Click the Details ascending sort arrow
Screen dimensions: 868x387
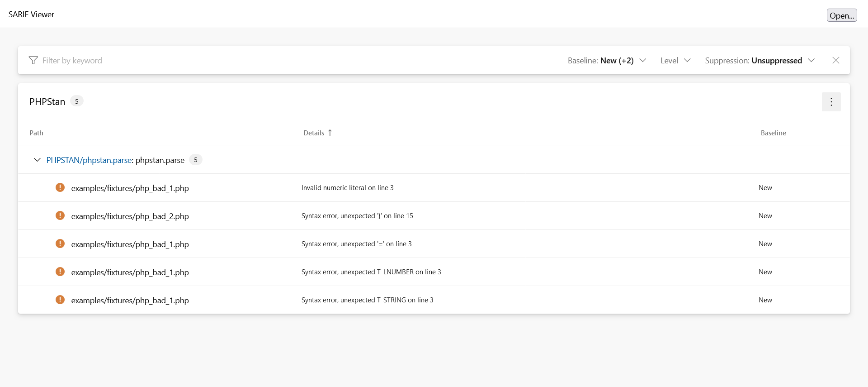point(330,133)
